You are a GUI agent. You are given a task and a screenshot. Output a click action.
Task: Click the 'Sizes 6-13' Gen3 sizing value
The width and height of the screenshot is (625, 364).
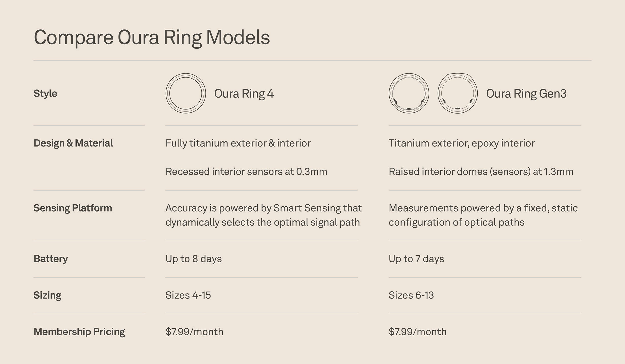(x=411, y=295)
